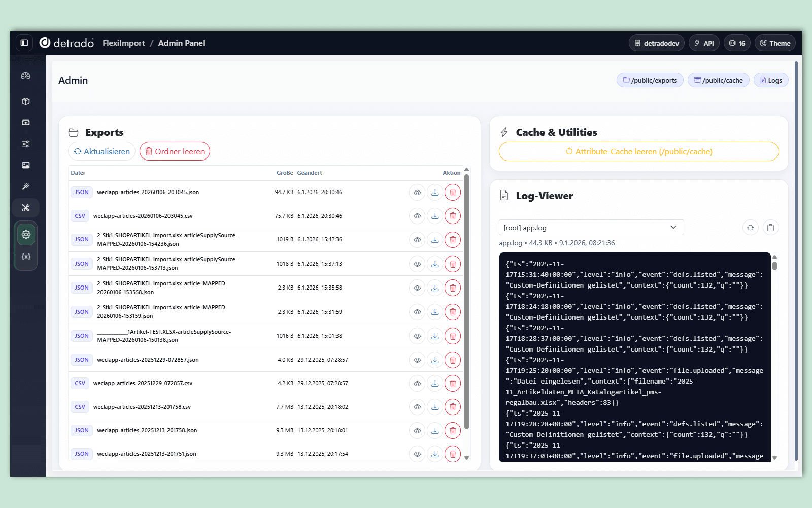Preview weclapp-articles-20251229-072857.csv with eye icon

pos(417,384)
